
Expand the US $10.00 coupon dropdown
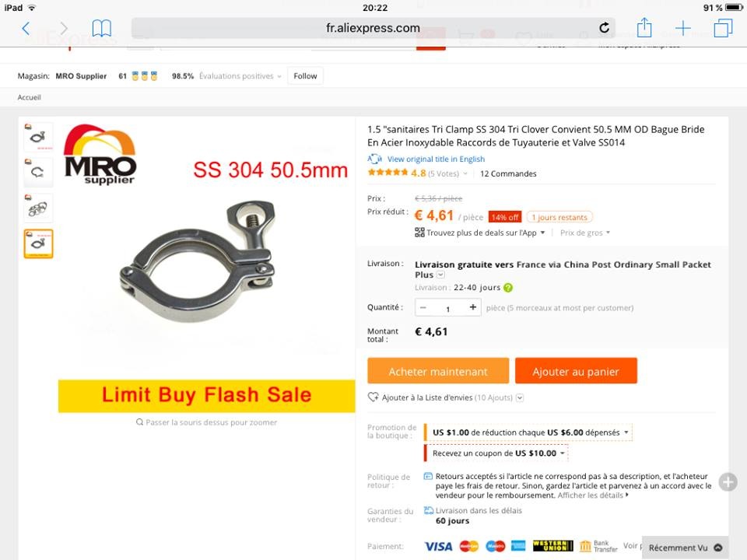498,453
